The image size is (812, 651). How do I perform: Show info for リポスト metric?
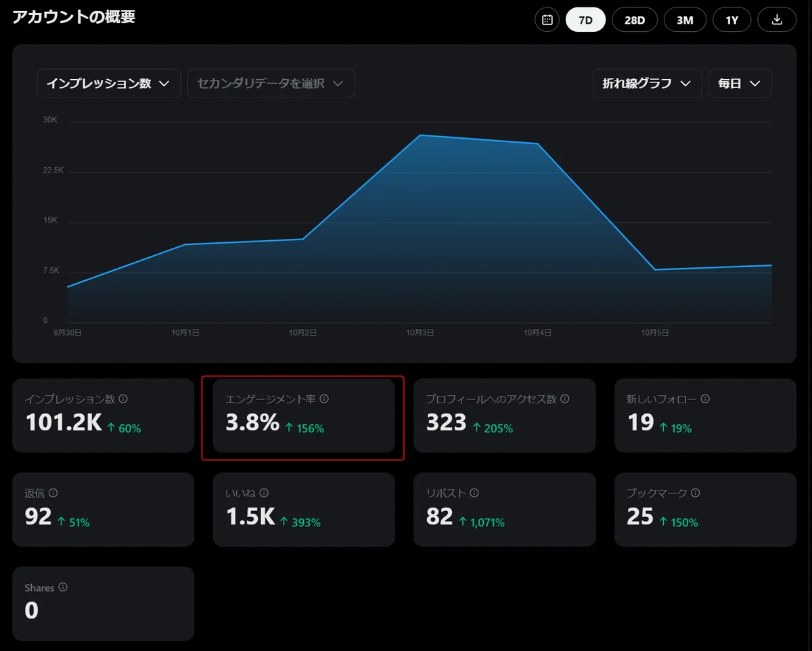coord(474,493)
